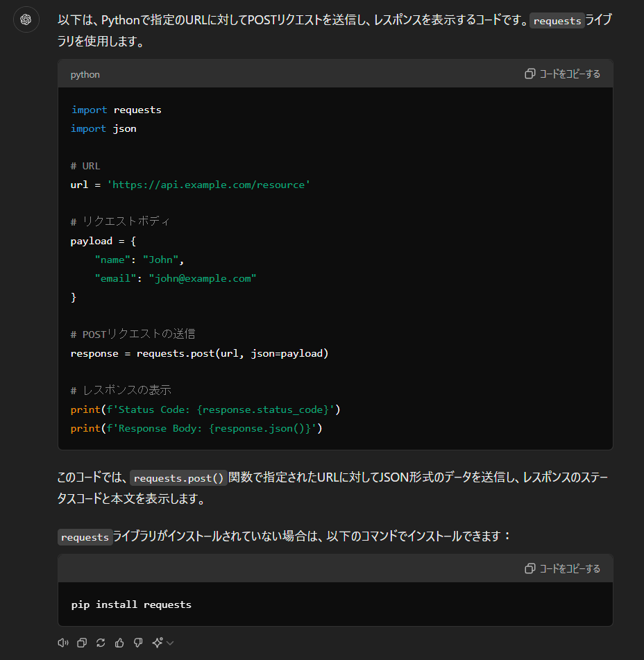The width and height of the screenshot is (644, 660).
Task: Click the 'import requests' code line
Action: pyautogui.click(x=116, y=110)
